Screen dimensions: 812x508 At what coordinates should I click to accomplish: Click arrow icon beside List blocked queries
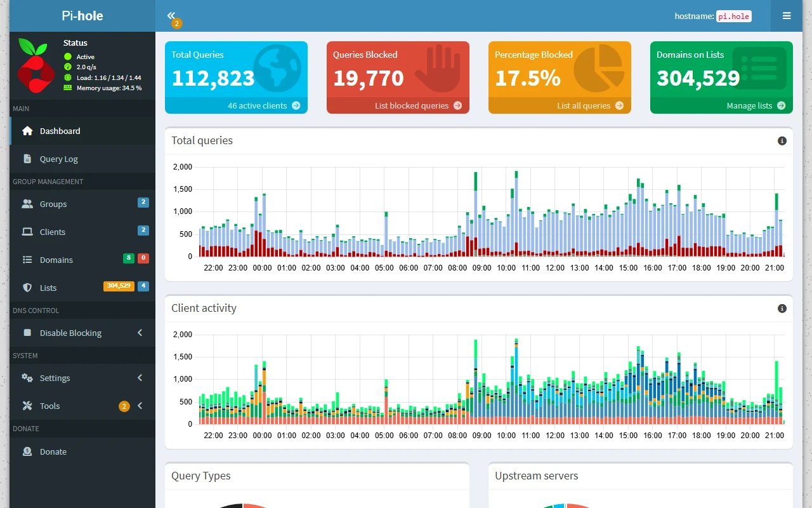[457, 105]
